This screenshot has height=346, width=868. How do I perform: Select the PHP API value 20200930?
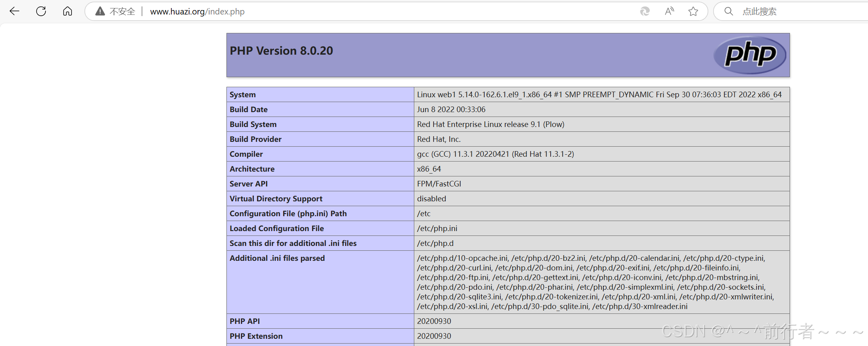coord(434,321)
